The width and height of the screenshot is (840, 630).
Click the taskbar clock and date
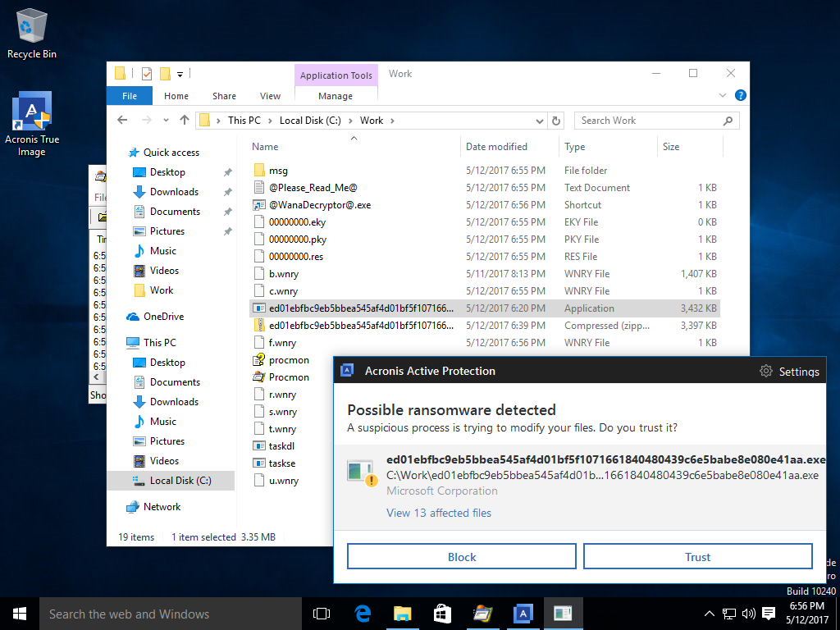[x=807, y=614]
